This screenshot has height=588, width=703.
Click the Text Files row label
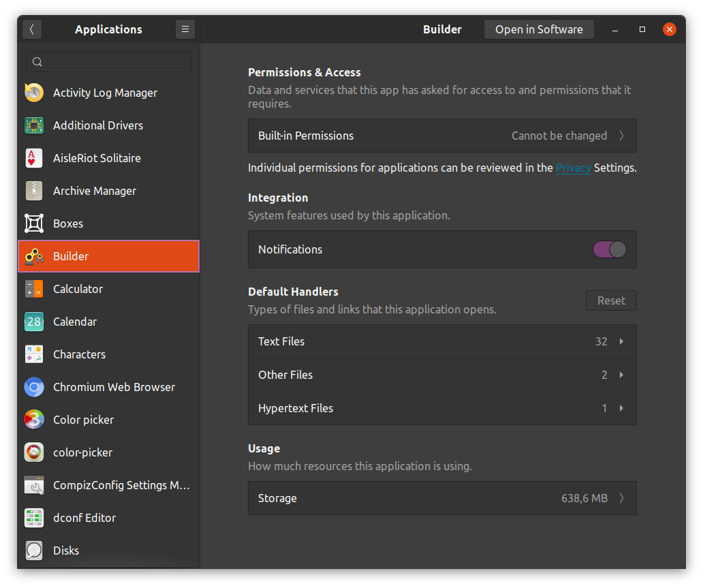click(x=281, y=342)
